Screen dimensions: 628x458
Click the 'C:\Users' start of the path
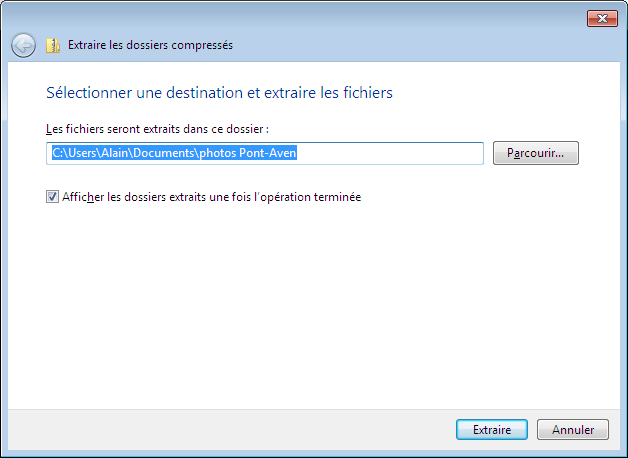[74, 153]
